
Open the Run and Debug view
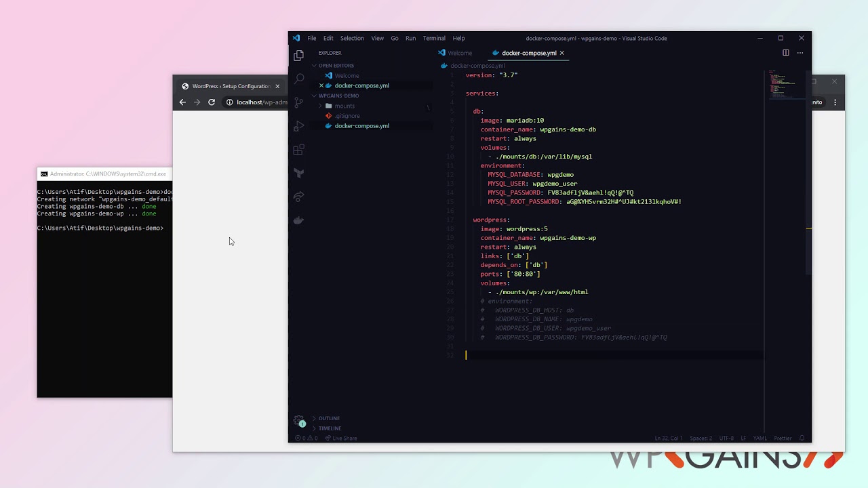pyautogui.click(x=299, y=126)
